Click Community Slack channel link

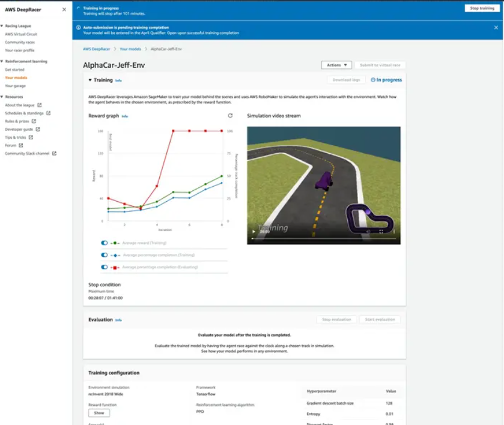pyautogui.click(x=27, y=154)
